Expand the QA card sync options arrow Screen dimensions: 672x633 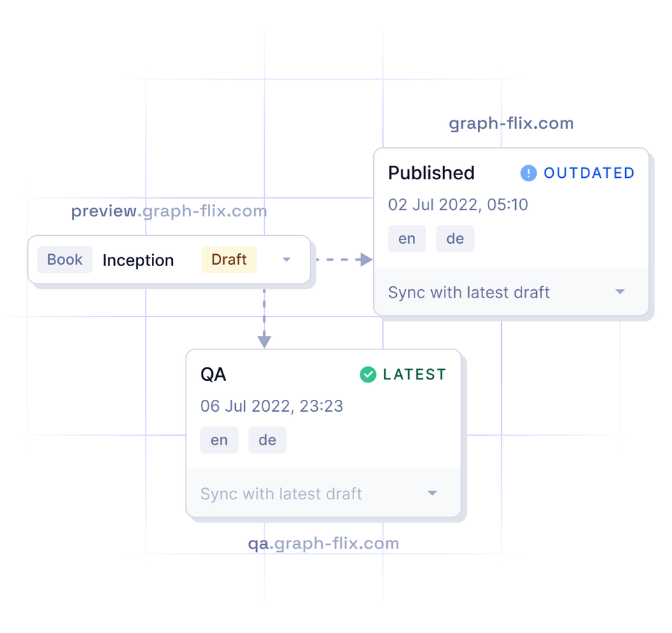(432, 494)
